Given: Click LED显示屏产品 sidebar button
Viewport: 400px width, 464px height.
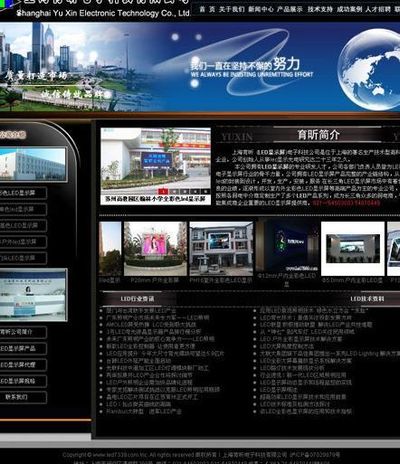Looking at the screenshot, I should (23, 348).
